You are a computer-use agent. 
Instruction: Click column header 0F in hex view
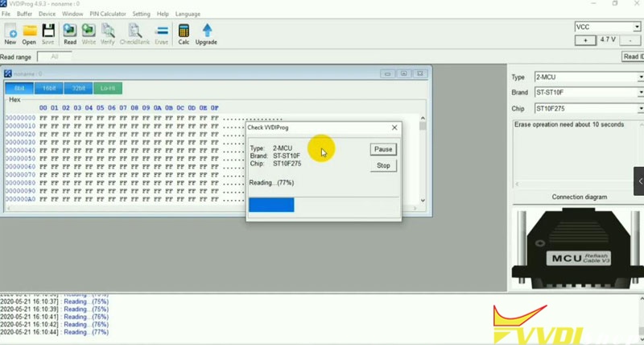[214, 108]
